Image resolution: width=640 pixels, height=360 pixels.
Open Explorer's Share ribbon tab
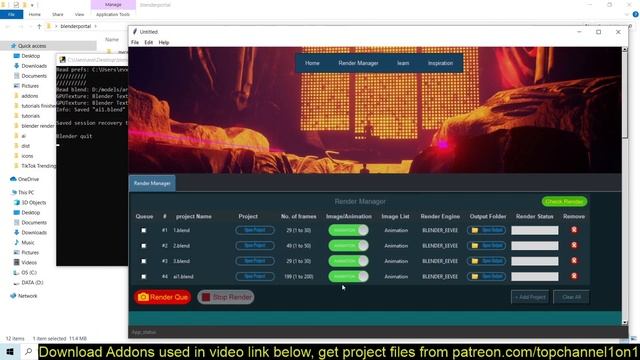[x=58, y=14]
